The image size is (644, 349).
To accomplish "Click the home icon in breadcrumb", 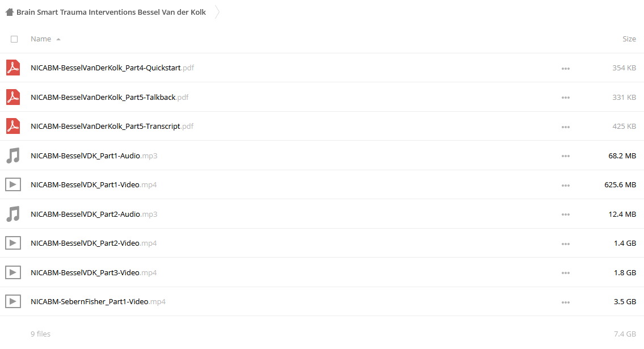I will coord(10,12).
